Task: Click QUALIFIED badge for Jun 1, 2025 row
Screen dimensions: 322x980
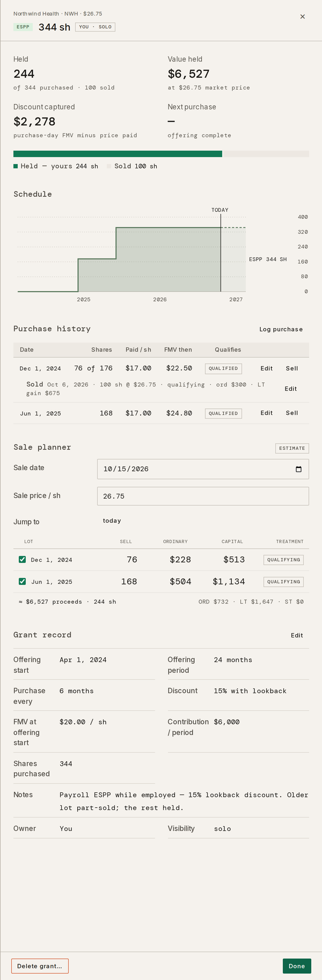Action: [223, 413]
